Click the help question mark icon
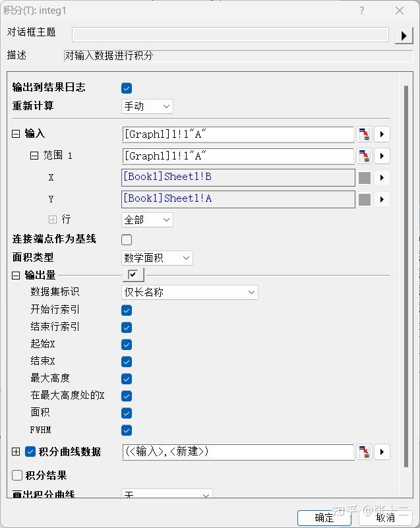Screen dimensions: 420x528 click(362, 11)
